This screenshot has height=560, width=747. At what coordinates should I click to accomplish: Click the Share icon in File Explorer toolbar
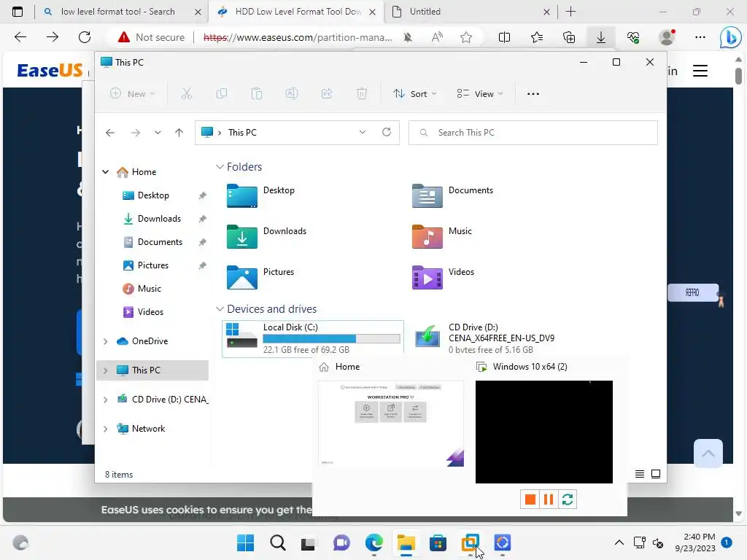pos(327,94)
